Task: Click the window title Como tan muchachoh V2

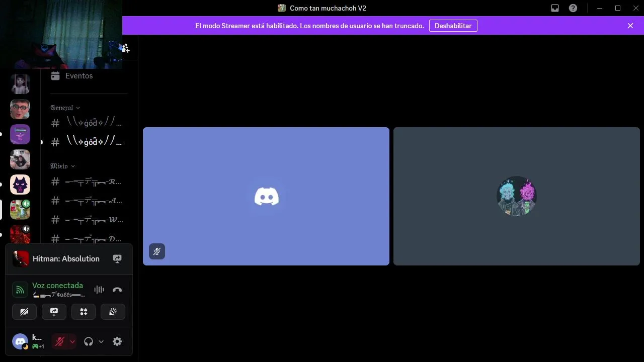Action: click(x=328, y=8)
